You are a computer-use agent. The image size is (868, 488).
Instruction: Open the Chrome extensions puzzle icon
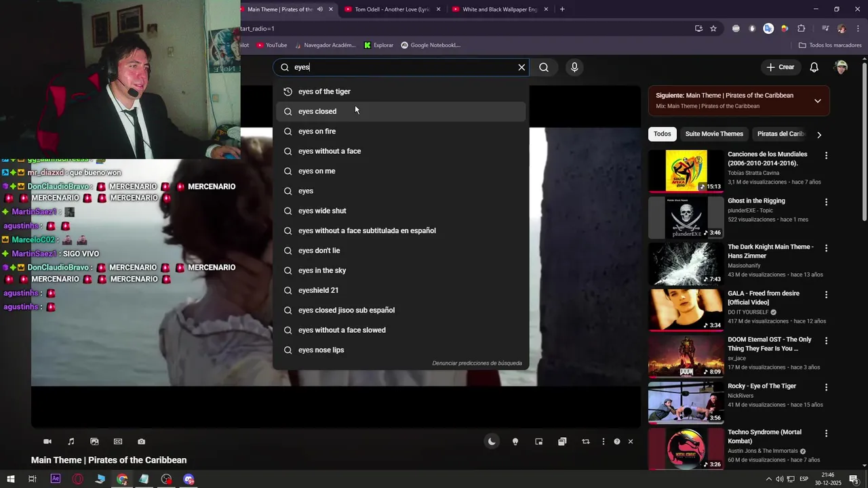pyautogui.click(x=802, y=28)
